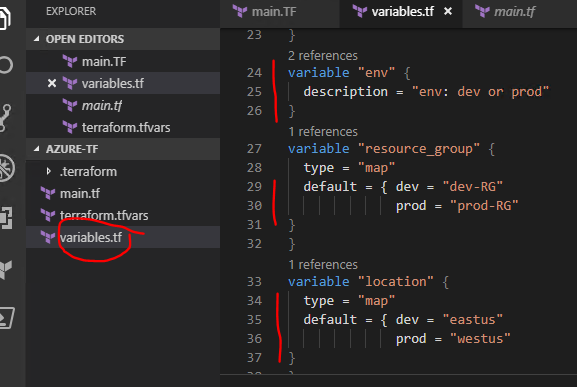The height and width of the screenshot is (387, 577).
Task: Open the Debug view in activity bar
Action: (x=7, y=168)
